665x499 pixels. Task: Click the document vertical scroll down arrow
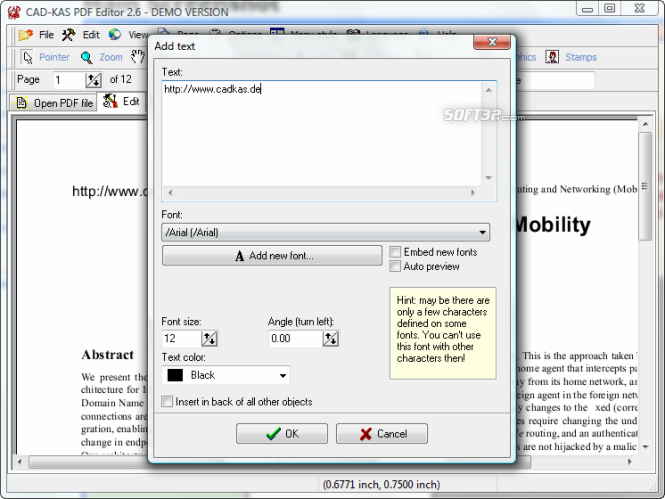pyautogui.click(x=645, y=447)
